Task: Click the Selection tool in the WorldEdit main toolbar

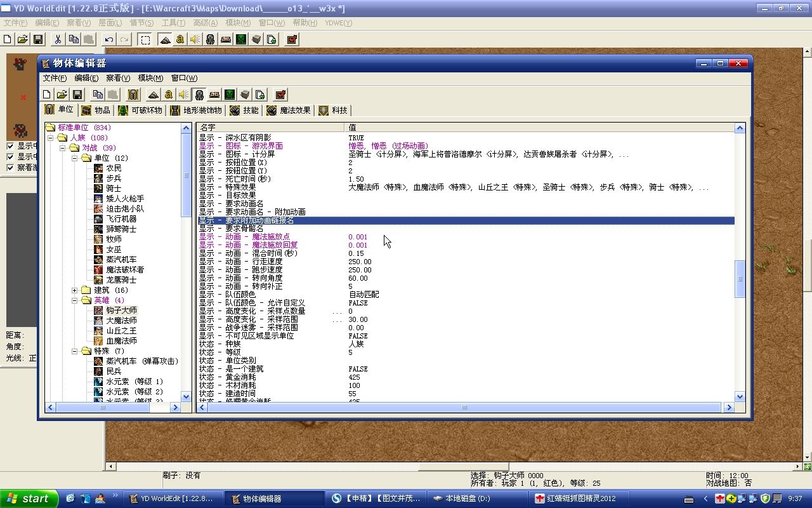Action: point(145,39)
